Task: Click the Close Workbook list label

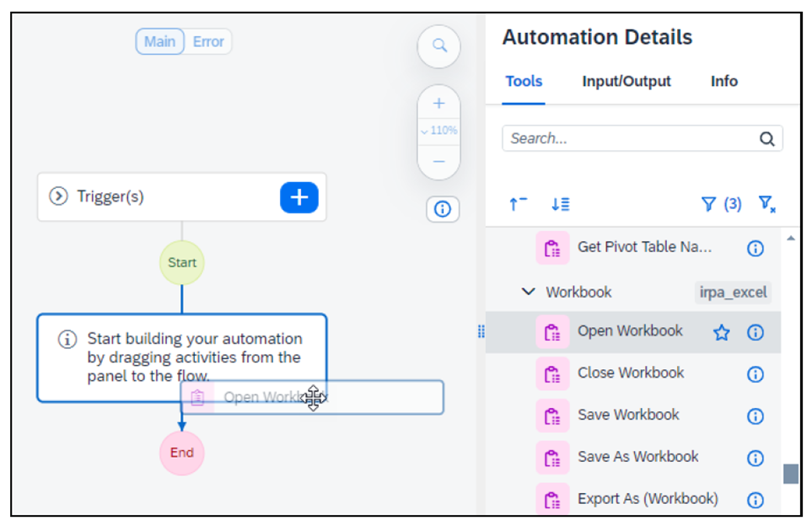Action: pos(630,373)
